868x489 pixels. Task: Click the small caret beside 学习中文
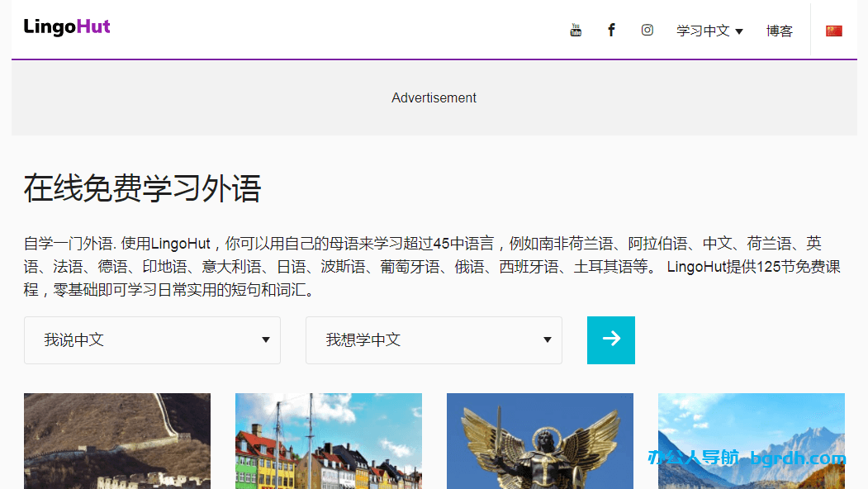point(739,31)
